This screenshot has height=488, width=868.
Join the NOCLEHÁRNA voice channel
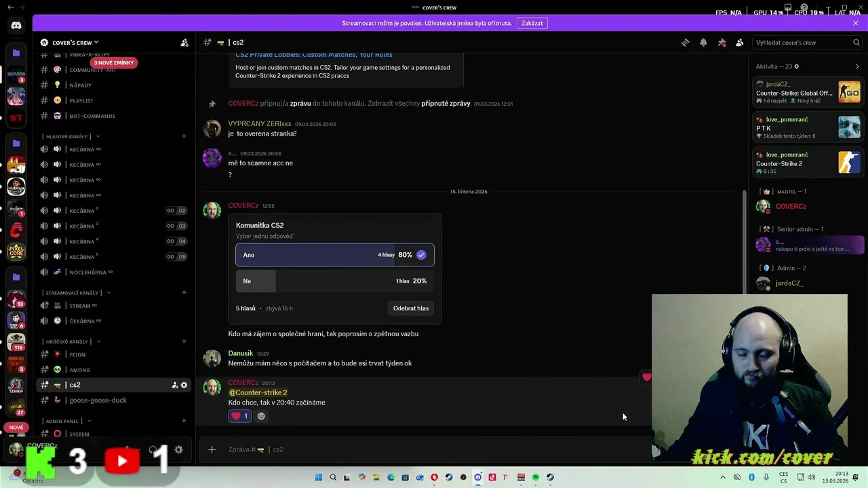tap(113, 272)
